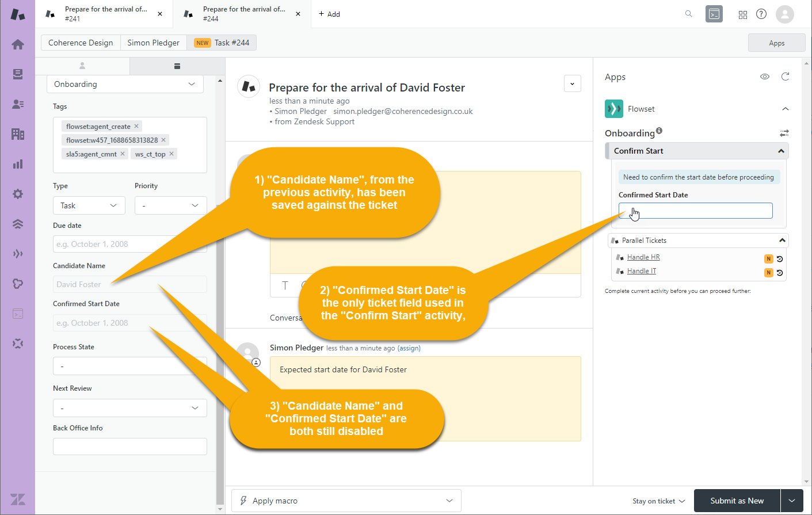Viewport: 812px width, 515px height.
Task: Refresh the Apps panel
Action: [x=785, y=77]
